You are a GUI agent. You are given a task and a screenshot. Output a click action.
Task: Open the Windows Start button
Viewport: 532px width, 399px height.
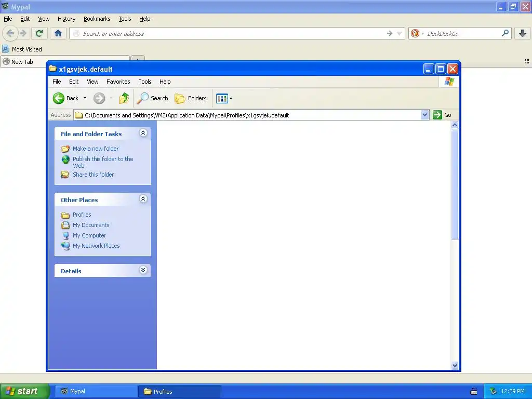click(x=25, y=391)
